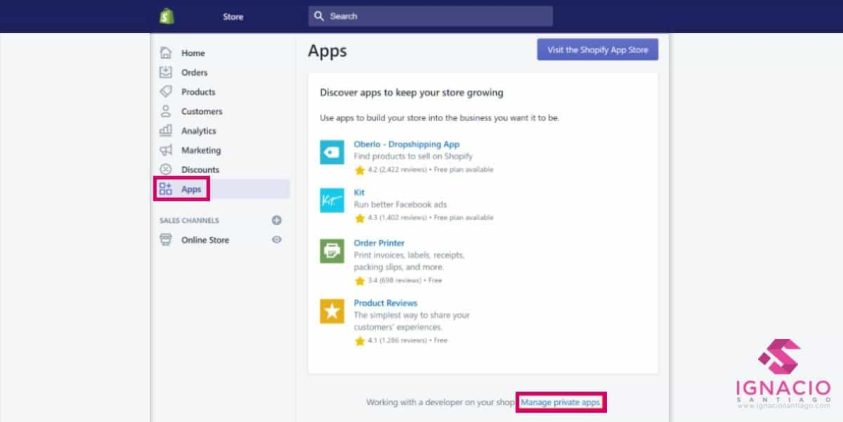Open the Kit app link
843x422 pixels.
coord(359,192)
